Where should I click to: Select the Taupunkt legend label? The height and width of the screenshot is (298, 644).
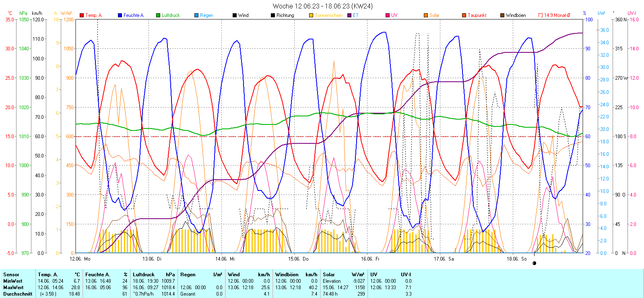(x=477, y=15)
